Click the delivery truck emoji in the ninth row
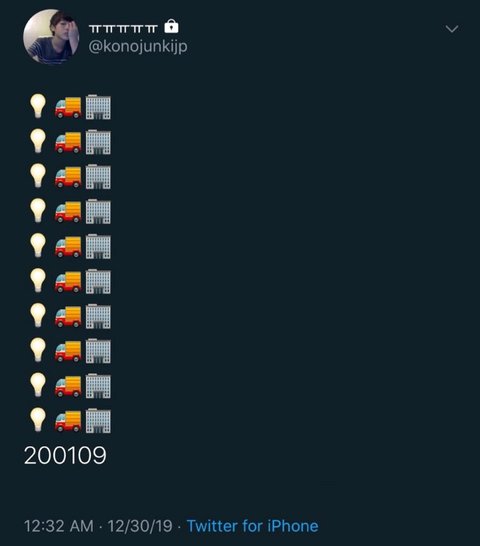Screen dimensions: 480x546 [x=68, y=386]
